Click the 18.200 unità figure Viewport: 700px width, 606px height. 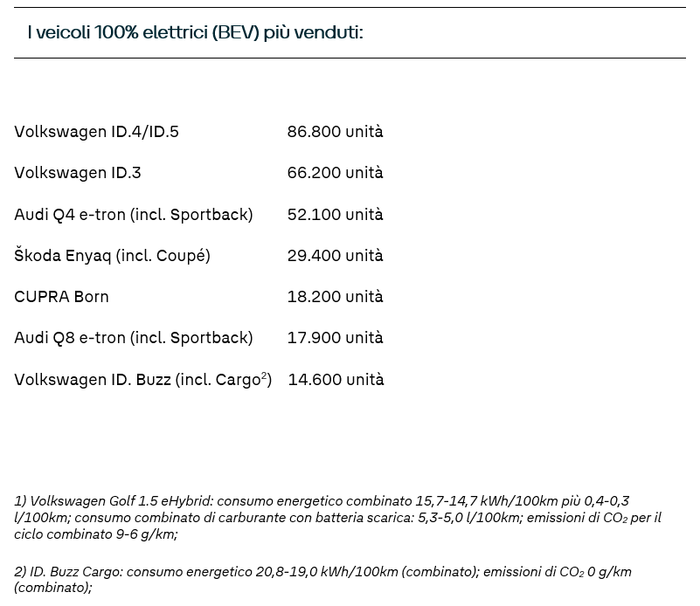pos(335,297)
